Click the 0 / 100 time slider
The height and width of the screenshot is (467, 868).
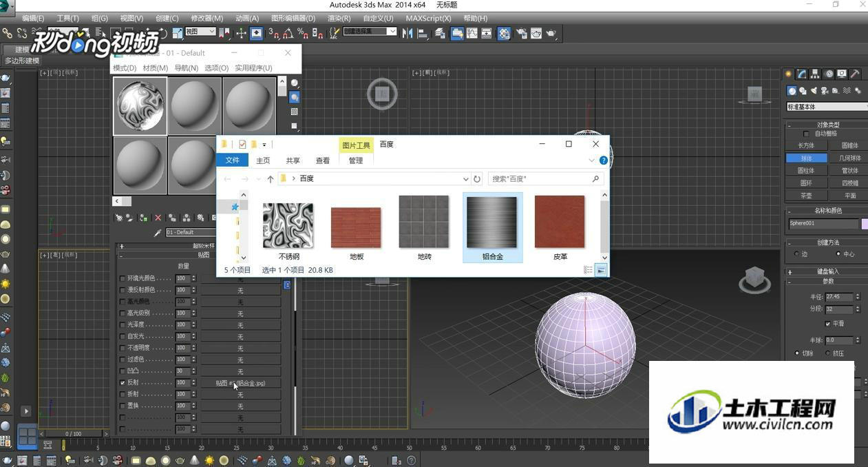pyautogui.click(x=73, y=434)
